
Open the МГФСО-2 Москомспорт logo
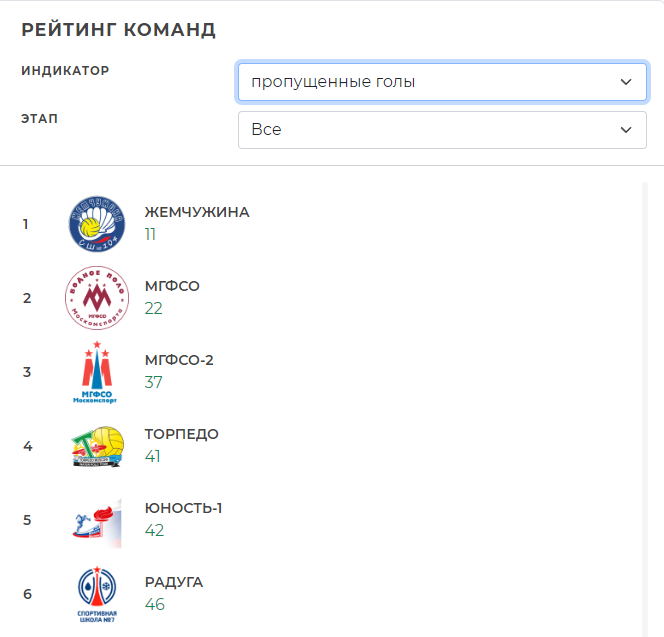pyautogui.click(x=97, y=372)
